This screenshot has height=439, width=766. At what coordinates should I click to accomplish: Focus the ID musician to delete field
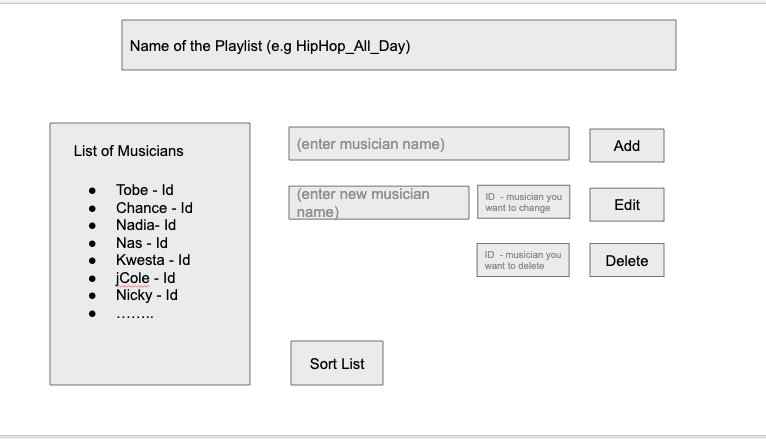(x=523, y=260)
